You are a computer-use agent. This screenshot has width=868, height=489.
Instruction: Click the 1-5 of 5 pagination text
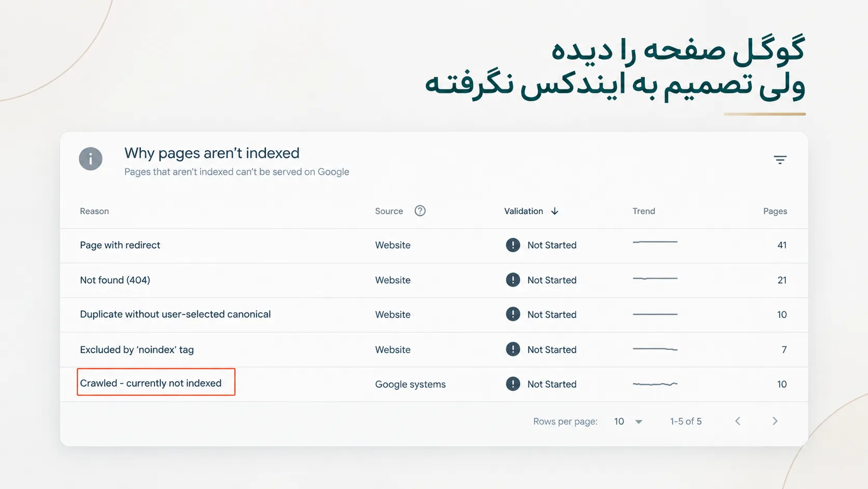(x=685, y=421)
